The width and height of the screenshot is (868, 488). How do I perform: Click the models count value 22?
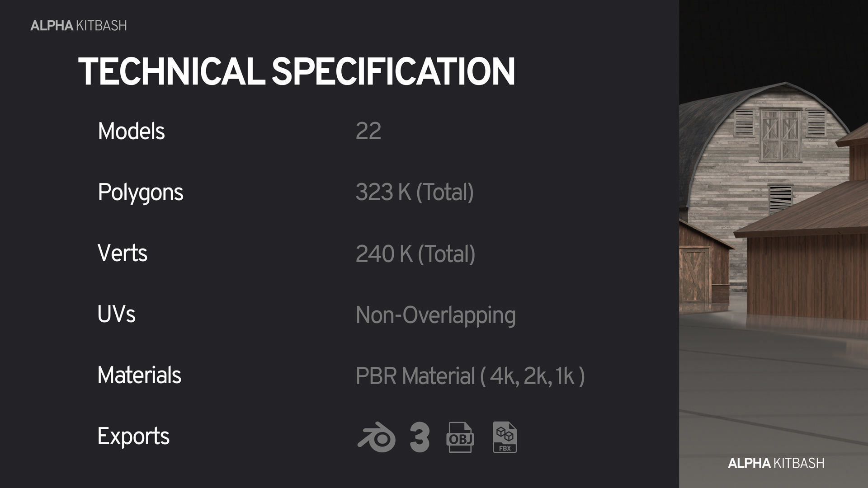(368, 131)
